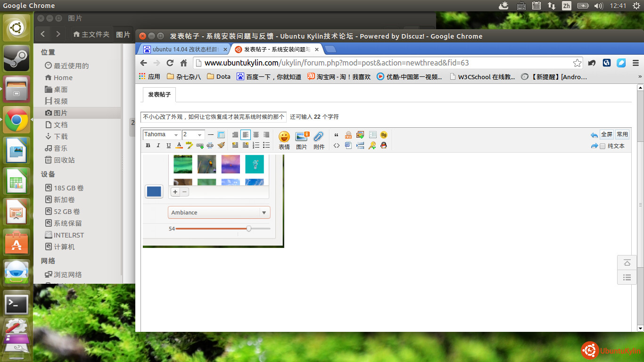The height and width of the screenshot is (362, 644).
Task: Insert a quote block with quotation icon
Action: (x=336, y=135)
